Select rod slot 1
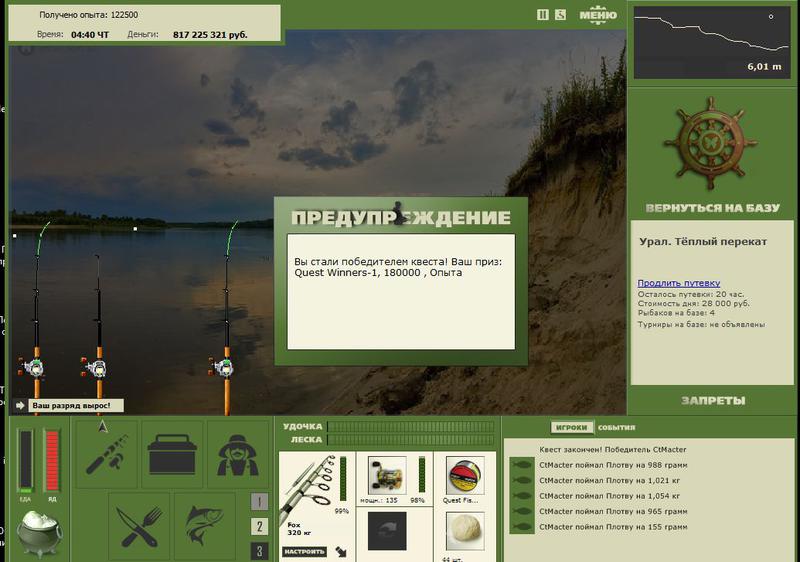Image resolution: width=800 pixels, height=562 pixels. (259, 502)
